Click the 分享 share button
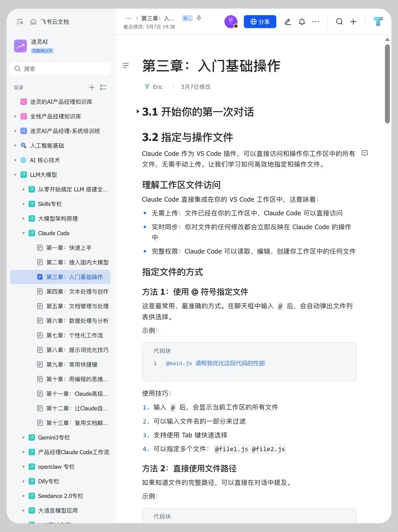Image resolution: width=398 pixels, height=532 pixels. (x=260, y=22)
